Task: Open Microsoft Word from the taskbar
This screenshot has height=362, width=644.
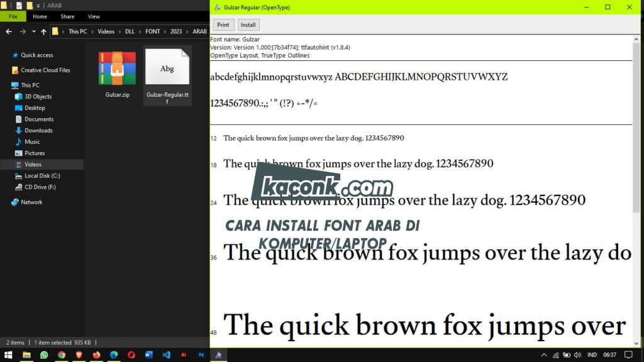Action: [x=148, y=354]
